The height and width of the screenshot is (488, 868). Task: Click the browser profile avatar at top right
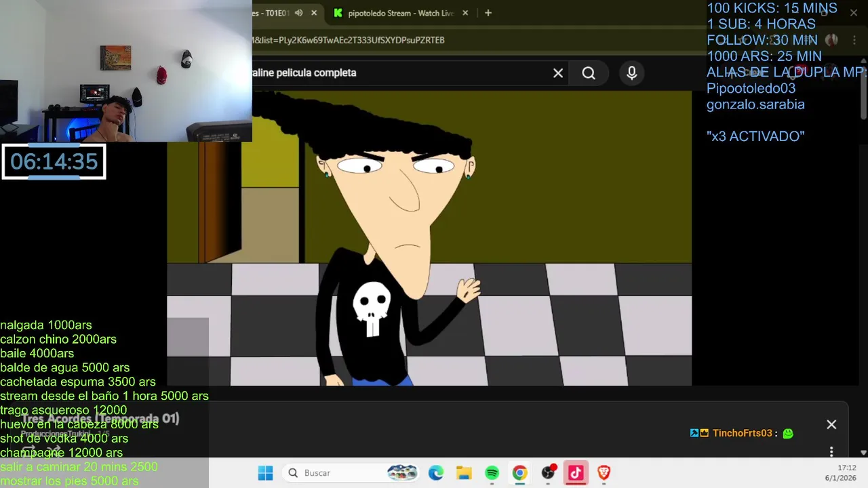coord(831,40)
